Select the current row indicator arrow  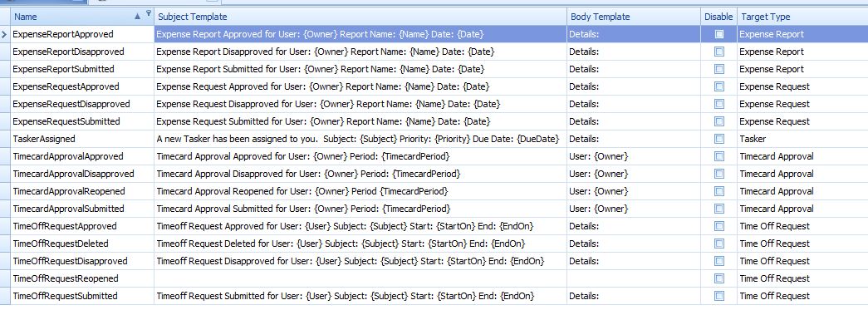pos(4,34)
